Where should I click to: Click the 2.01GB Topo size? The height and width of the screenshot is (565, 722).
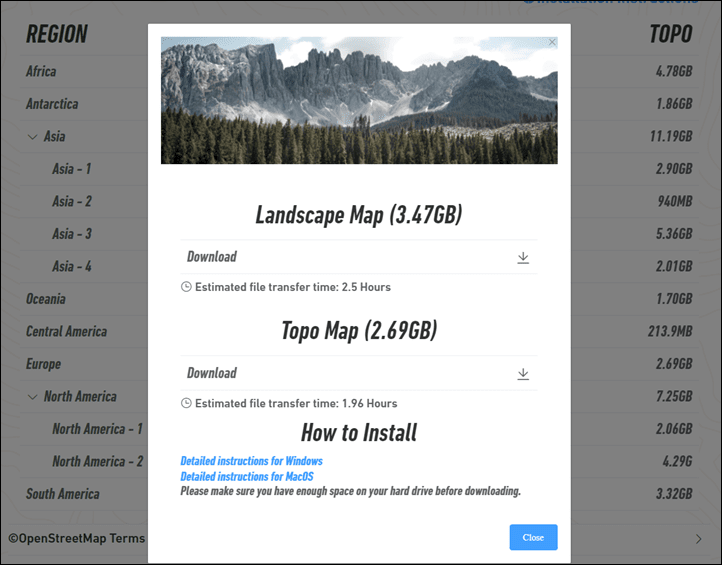(x=674, y=266)
